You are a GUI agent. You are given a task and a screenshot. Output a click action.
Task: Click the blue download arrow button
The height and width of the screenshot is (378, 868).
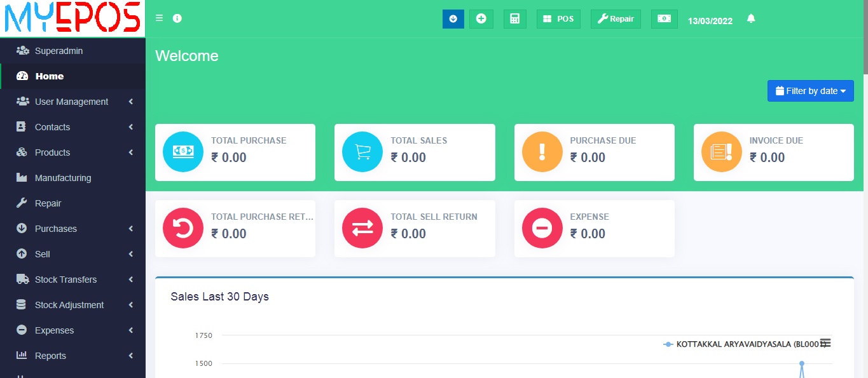(453, 19)
